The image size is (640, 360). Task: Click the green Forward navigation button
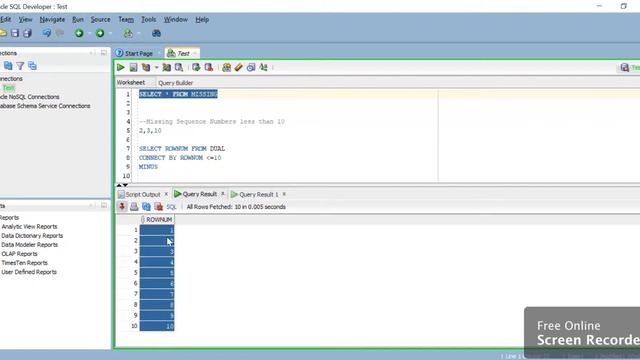point(100,33)
